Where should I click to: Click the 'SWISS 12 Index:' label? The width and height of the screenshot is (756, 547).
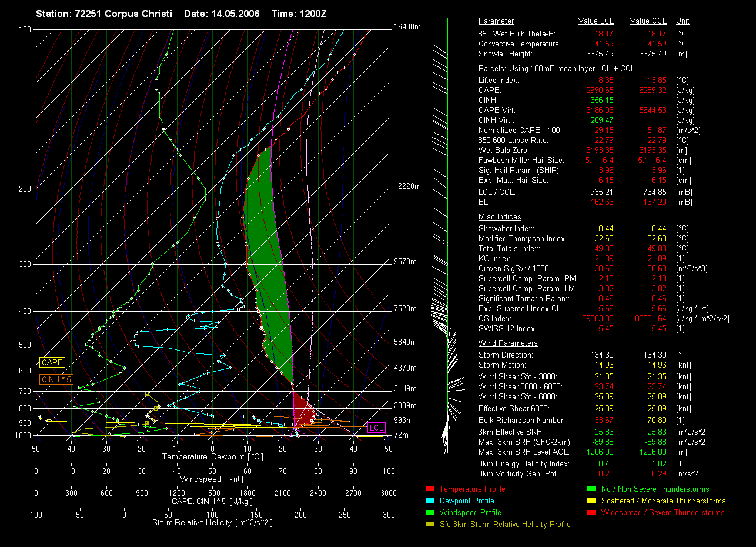coord(507,328)
